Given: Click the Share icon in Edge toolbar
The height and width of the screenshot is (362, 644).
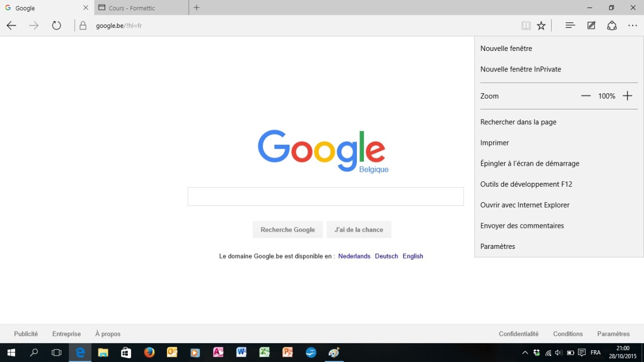Looking at the screenshot, I should click(x=612, y=26).
